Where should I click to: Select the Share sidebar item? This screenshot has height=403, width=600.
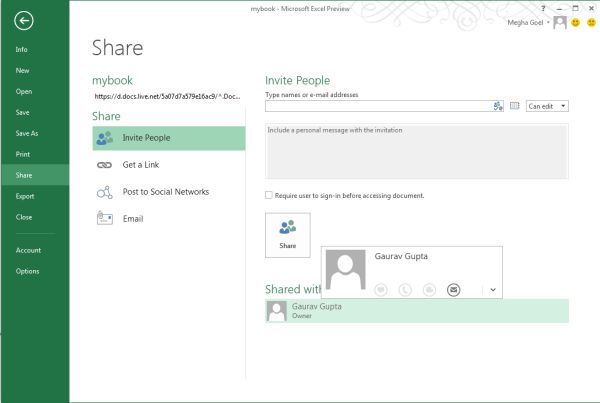35,175
